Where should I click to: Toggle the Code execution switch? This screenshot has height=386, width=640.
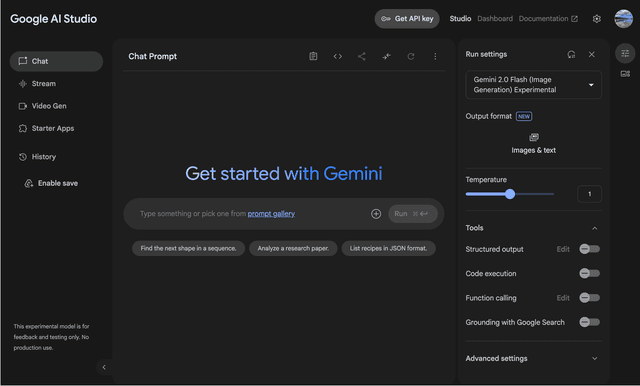589,273
